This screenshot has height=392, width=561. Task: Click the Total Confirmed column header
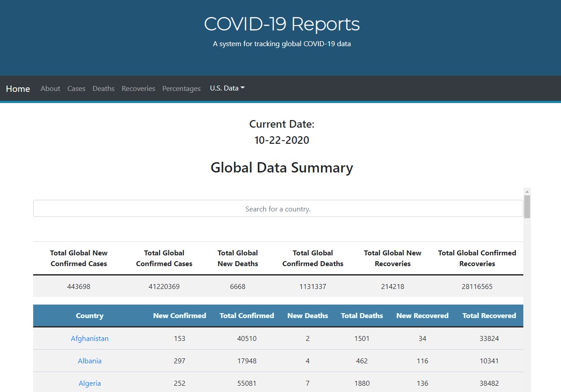(247, 316)
